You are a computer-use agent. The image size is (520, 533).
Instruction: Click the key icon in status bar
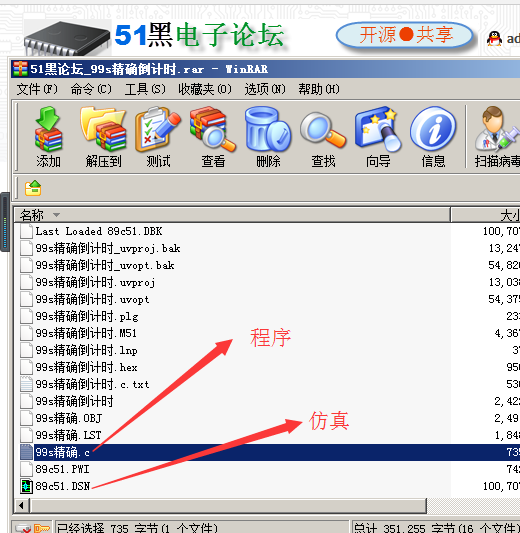tap(42, 528)
